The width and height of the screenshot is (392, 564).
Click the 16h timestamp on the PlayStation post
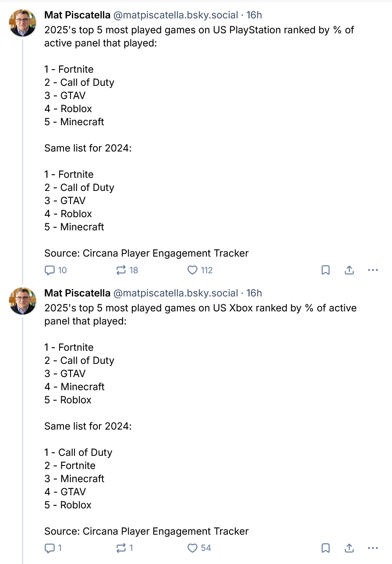click(254, 15)
